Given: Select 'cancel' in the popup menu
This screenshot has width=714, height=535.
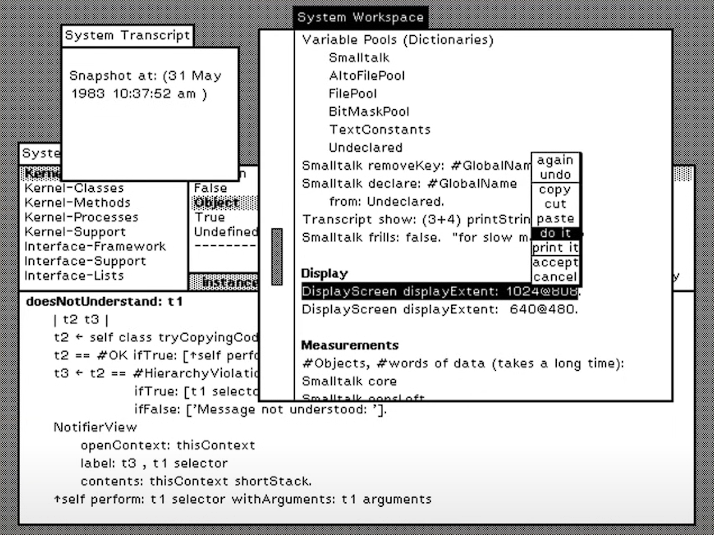Looking at the screenshot, I should [555, 277].
